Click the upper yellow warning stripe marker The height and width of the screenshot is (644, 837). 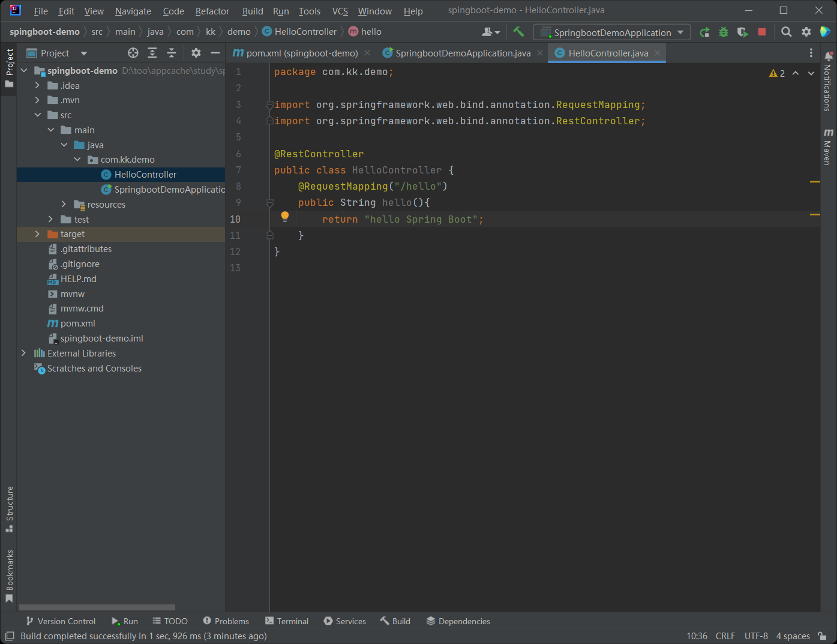pyautogui.click(x=815, y=181)
